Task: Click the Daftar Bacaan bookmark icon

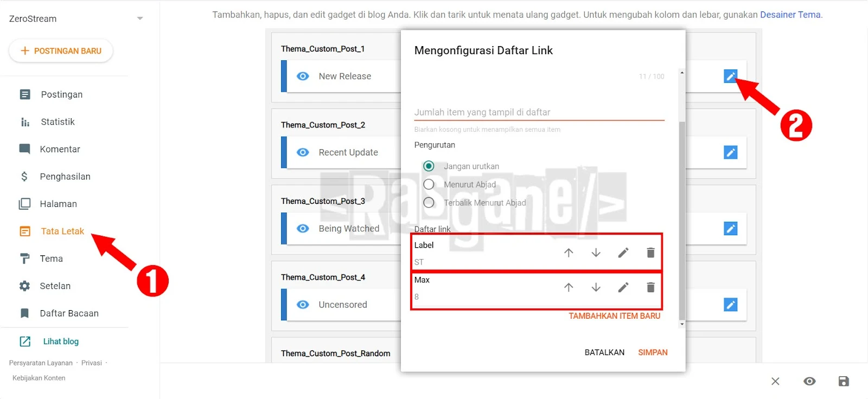Action: 24,313
